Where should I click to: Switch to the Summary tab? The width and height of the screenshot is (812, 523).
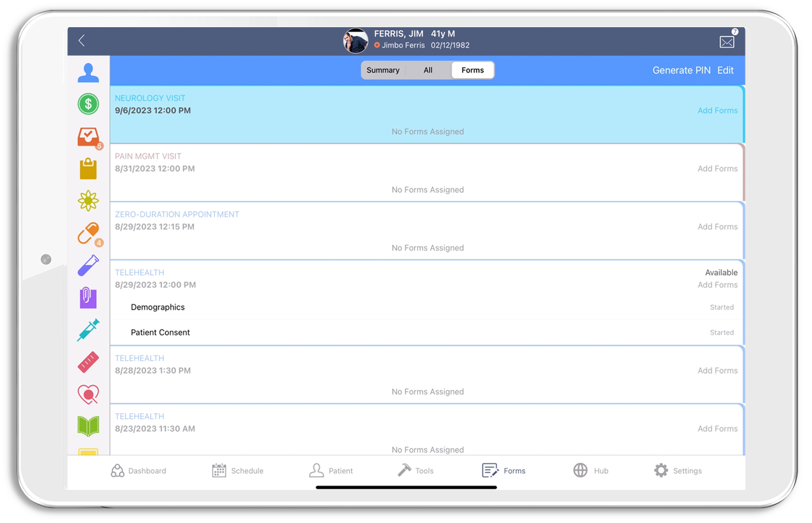pos(383,70)
